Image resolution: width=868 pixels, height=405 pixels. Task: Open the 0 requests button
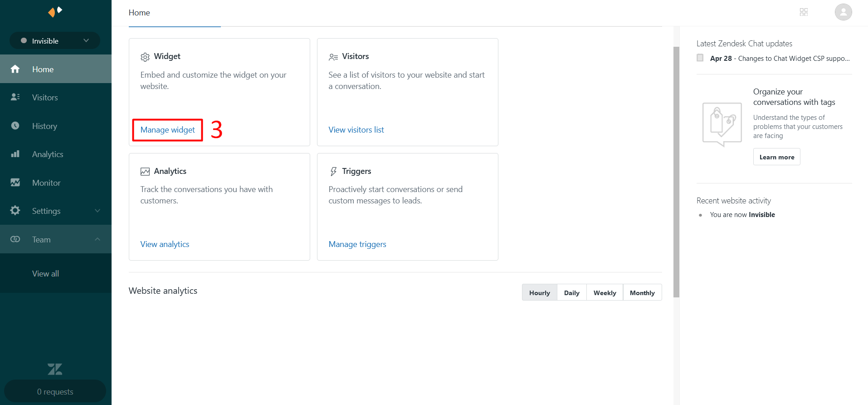click(x=55, y=391)
